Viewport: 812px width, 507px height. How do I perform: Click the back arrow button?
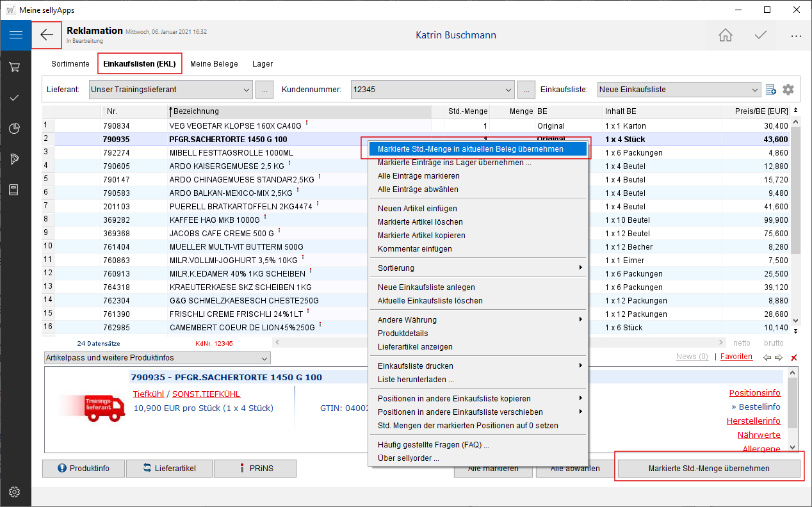click(x=47, y=35)
